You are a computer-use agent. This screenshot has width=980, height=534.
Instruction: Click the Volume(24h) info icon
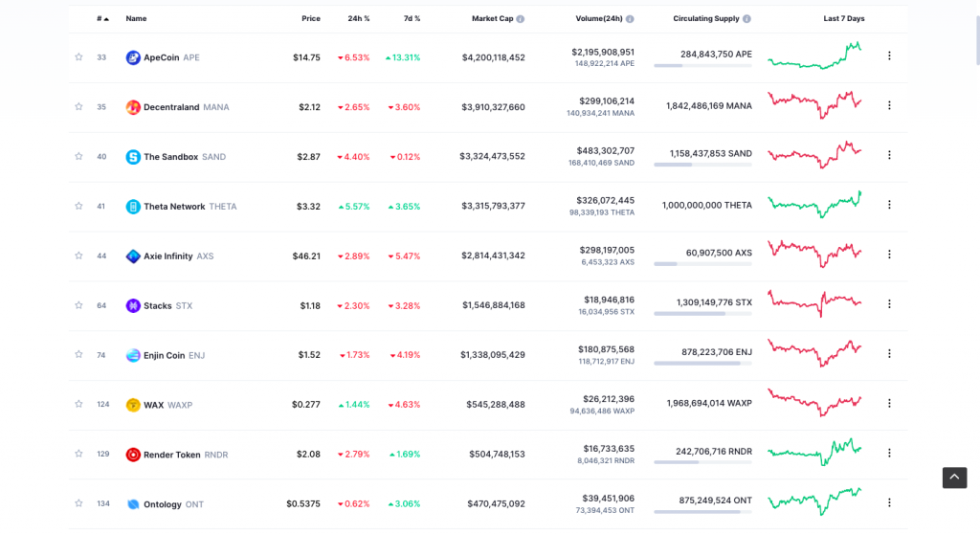tap(630, 19)
